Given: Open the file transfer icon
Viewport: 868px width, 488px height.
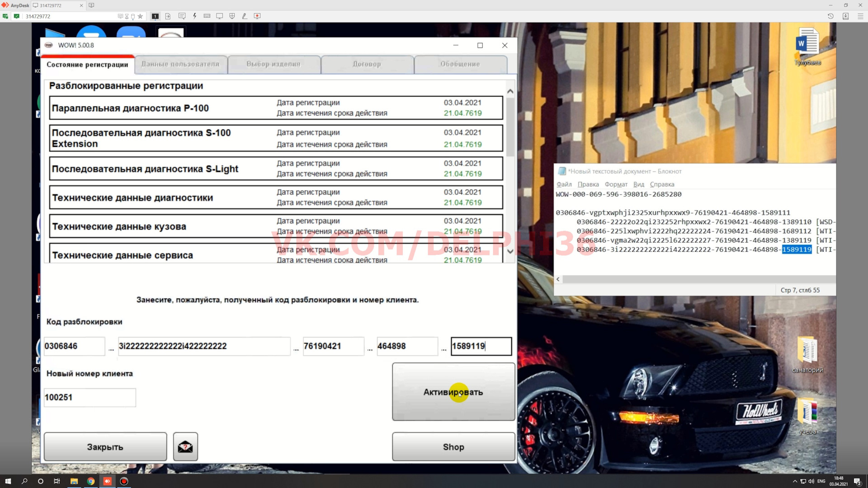Looking at the screenshot, I should 168,16.
